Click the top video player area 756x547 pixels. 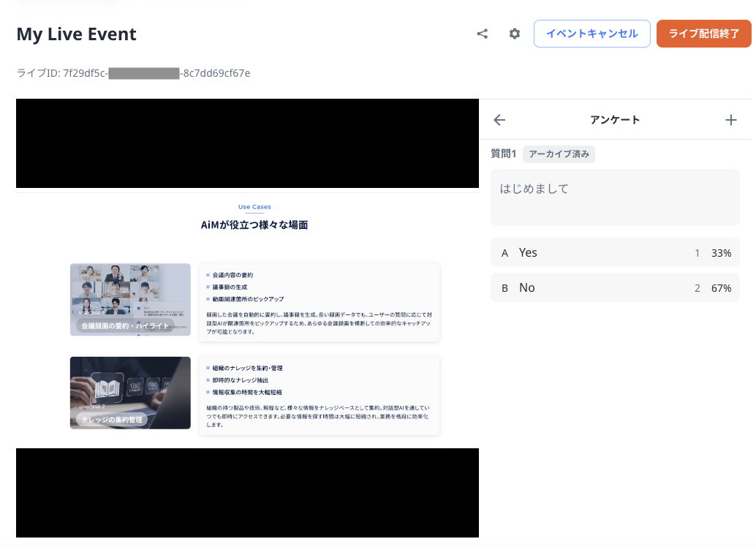(247, 143)
